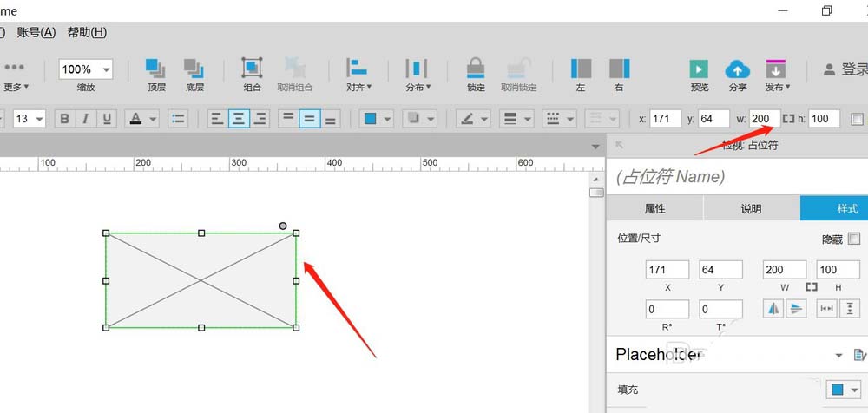Fit widget height to text icon

850,308
